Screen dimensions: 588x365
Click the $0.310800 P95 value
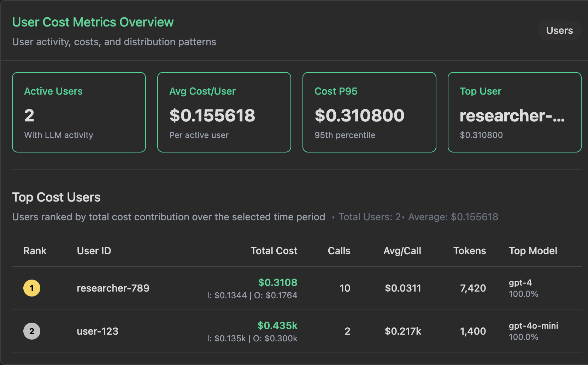pyautogui.click(x=359, y=115)
